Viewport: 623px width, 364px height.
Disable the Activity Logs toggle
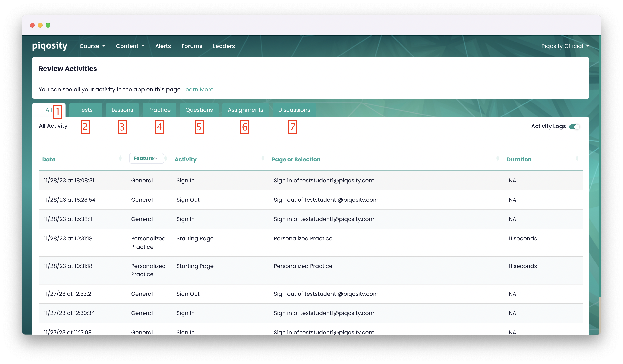click(574, 127)
